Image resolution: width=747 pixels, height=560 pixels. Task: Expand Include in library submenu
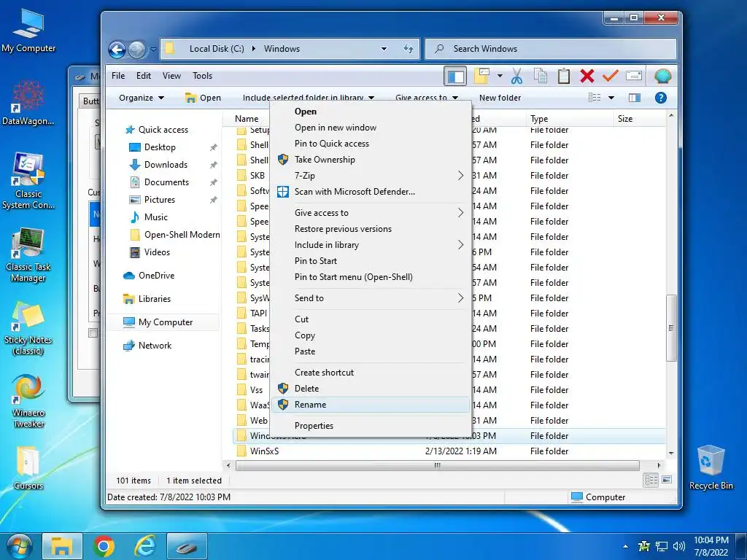370,245
